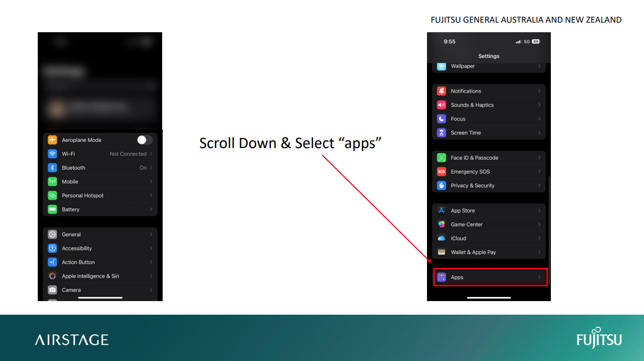Tap the Action Button icon
Image resolution: width=644 pixels, height=361 pixels.
[x=52, y=262]
